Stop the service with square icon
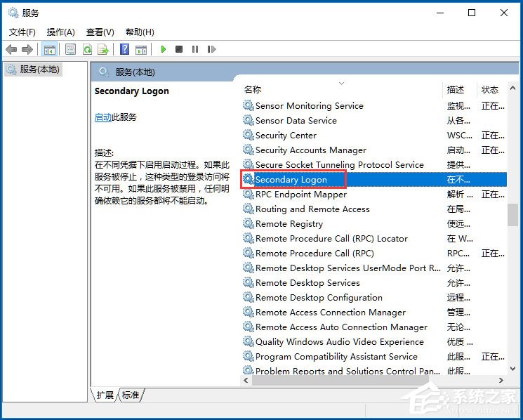The height and width of the screenshot is (420, 523). [x=179, y=49]
